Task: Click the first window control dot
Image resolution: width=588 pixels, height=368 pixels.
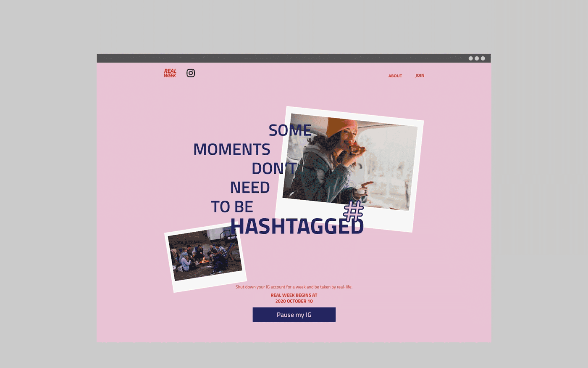Action: pos(471,58)
